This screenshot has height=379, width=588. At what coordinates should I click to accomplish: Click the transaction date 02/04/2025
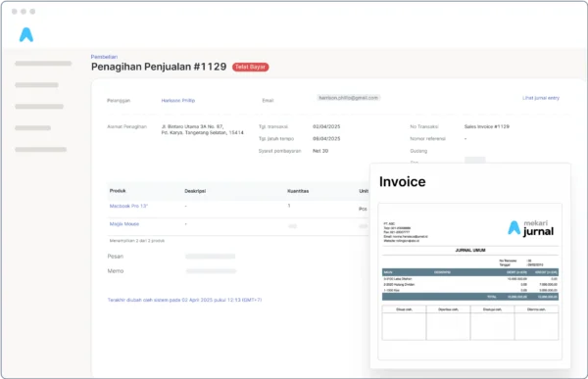tap(326, 126)
